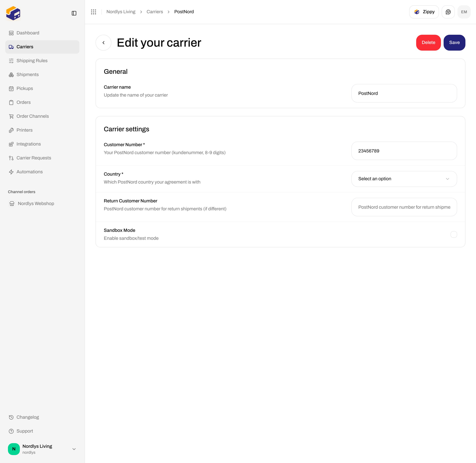Image resolution: width=476 pixels, height=463 pixels.
Task: Click the Shipments boxes icon
Action: click(x=11, y=75)
